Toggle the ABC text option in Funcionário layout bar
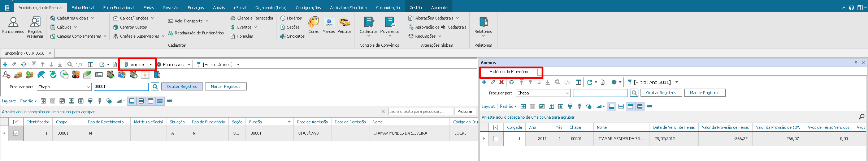Viewport: 868px width, 161px height. point(170,101)
